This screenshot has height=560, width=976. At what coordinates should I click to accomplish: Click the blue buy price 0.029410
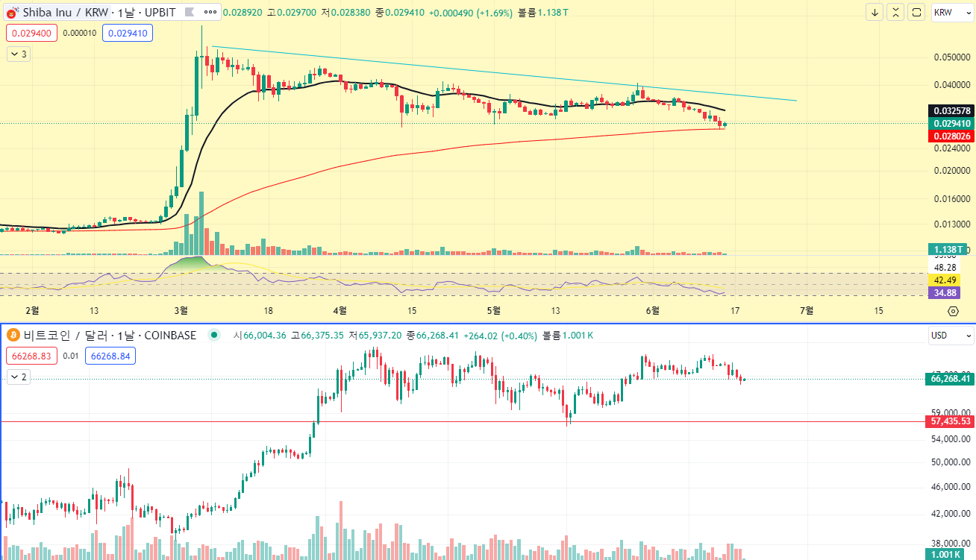click(x=127, y=33)
